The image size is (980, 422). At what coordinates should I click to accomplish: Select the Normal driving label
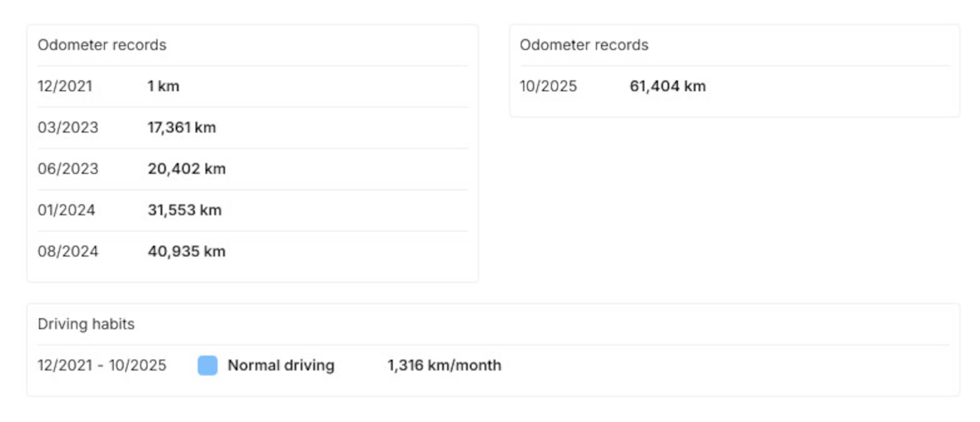(281, 365)
